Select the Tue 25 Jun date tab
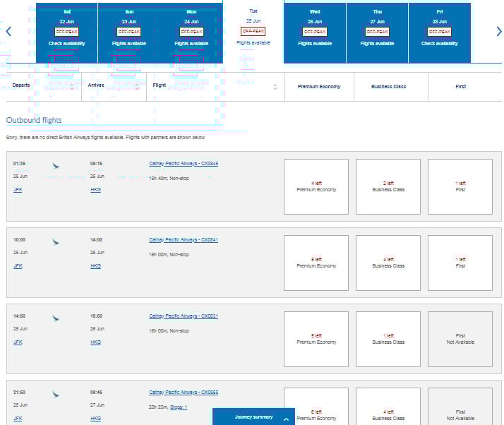 (x=253, y=32)
